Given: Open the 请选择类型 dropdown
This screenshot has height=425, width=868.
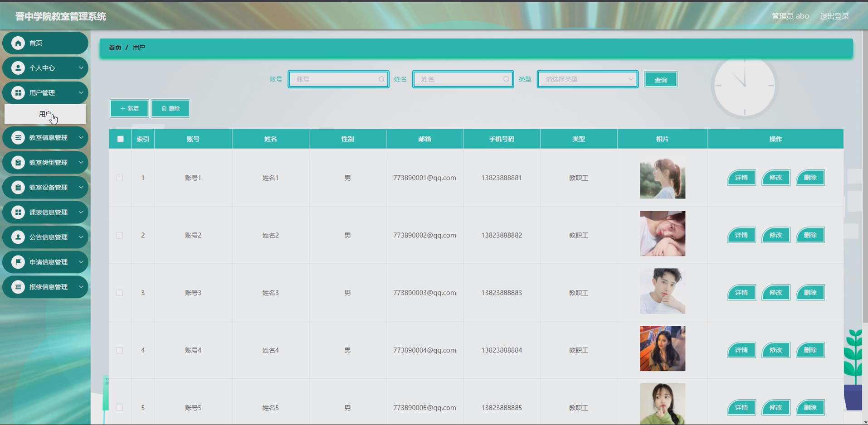Looking at the screenshot, I should tap(588, 79).
